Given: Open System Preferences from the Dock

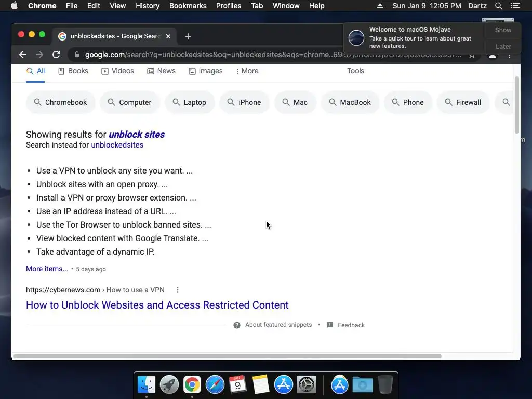Looking at the screenshot, I should coord(307,385).
